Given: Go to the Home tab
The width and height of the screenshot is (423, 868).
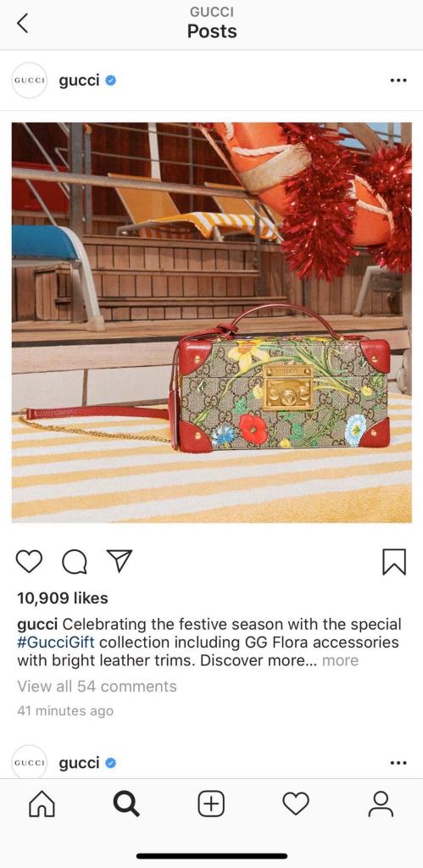Looking at the screenshot, I should pyautogui.click(x=42, y=804).
